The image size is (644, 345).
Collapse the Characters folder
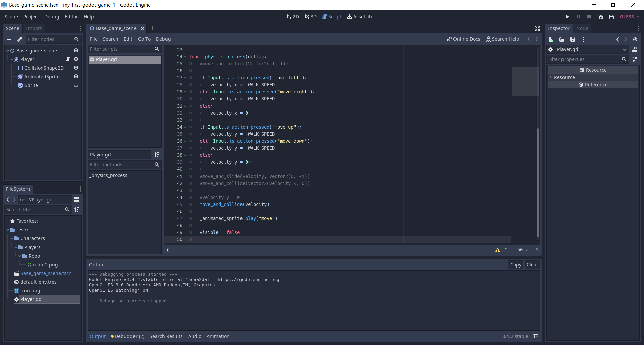click(12, 238)
